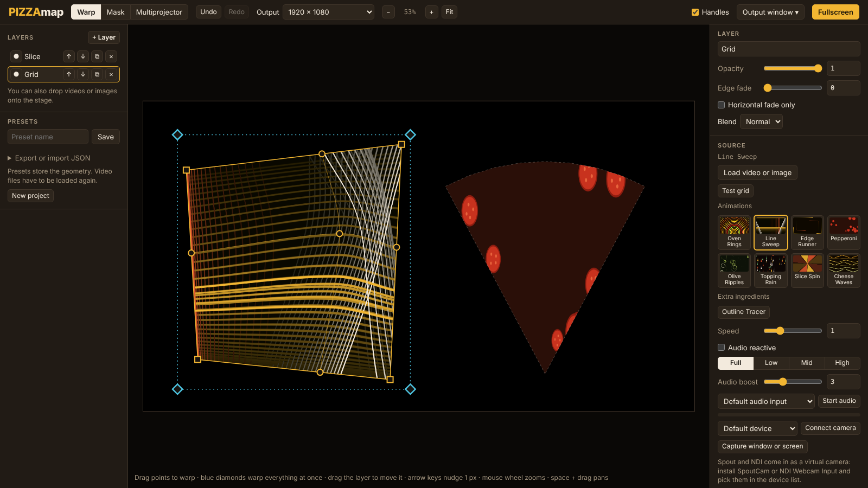
Task: Switch to the Mask tab
Action: coord(116,12)
